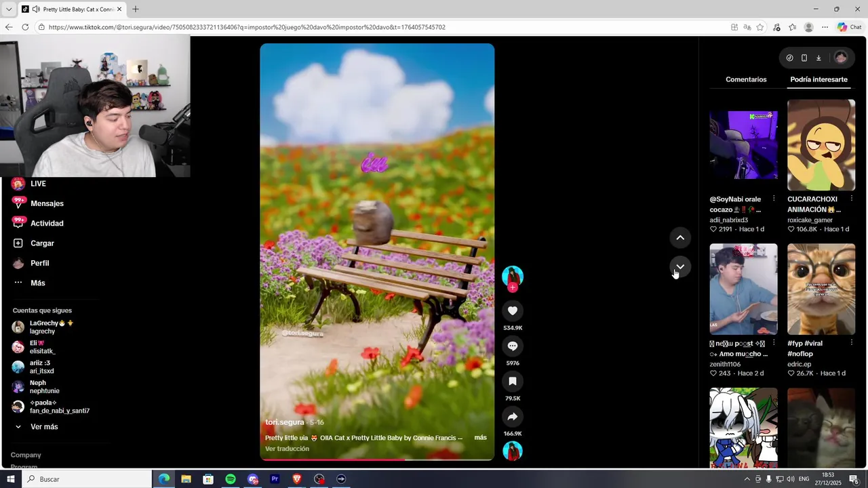Switch to the Comentarios tab
Viewport: 868px width, 488px height.
pos(746,79)
